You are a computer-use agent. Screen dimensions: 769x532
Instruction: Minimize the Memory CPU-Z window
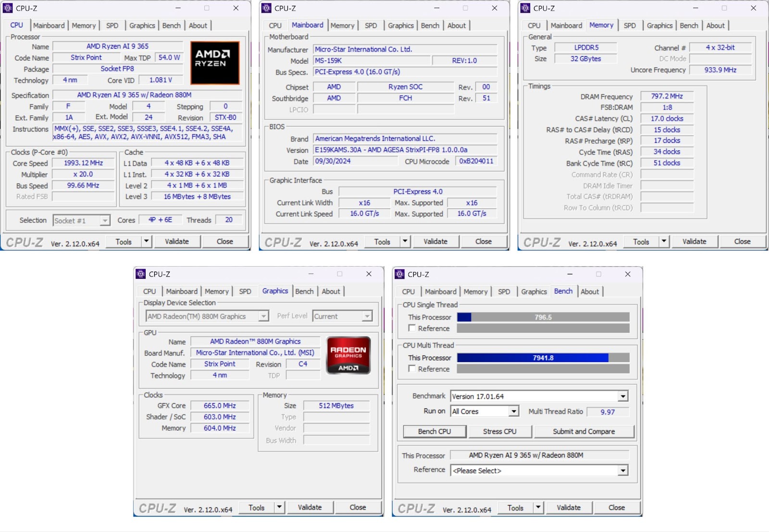click(695, 8)
